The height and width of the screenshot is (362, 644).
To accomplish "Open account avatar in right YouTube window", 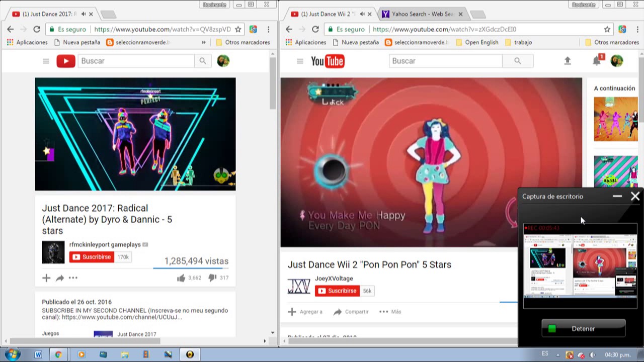I will (617, 61).
